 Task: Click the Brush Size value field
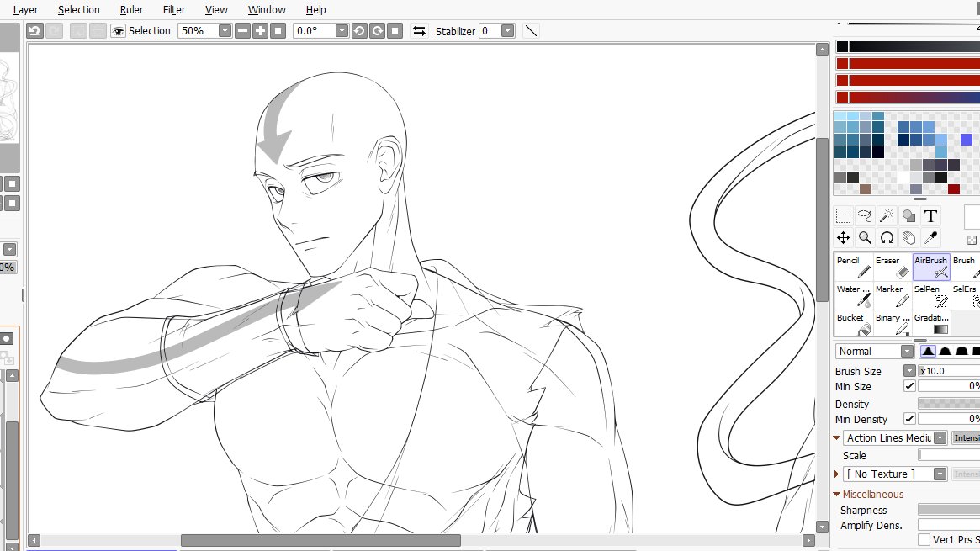(x=949, y=370)
